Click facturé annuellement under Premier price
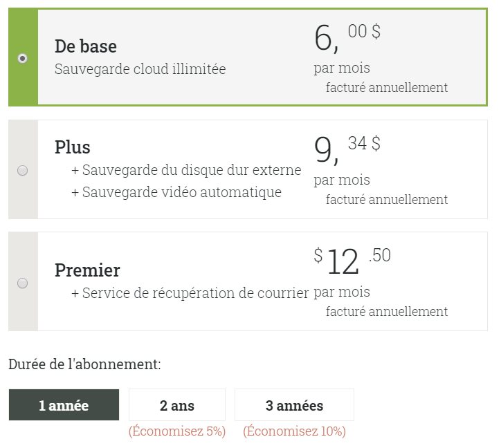Image resolution: width=501 pixels, height=448 pixels. (x=387, y=312)
